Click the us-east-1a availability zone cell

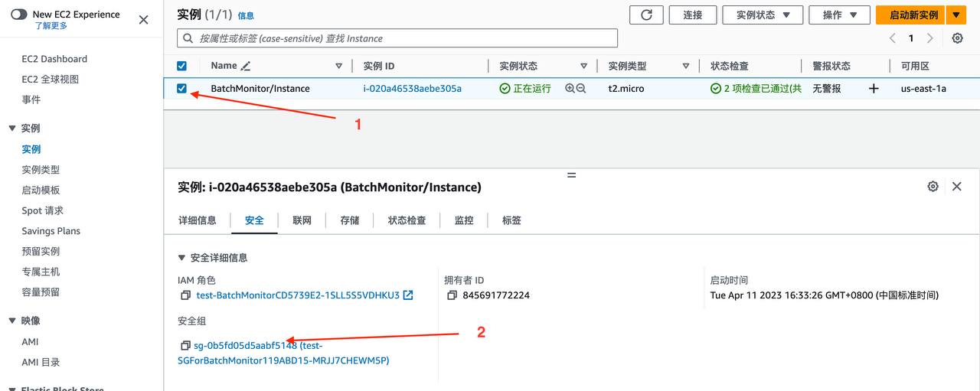tap(923, 89)
